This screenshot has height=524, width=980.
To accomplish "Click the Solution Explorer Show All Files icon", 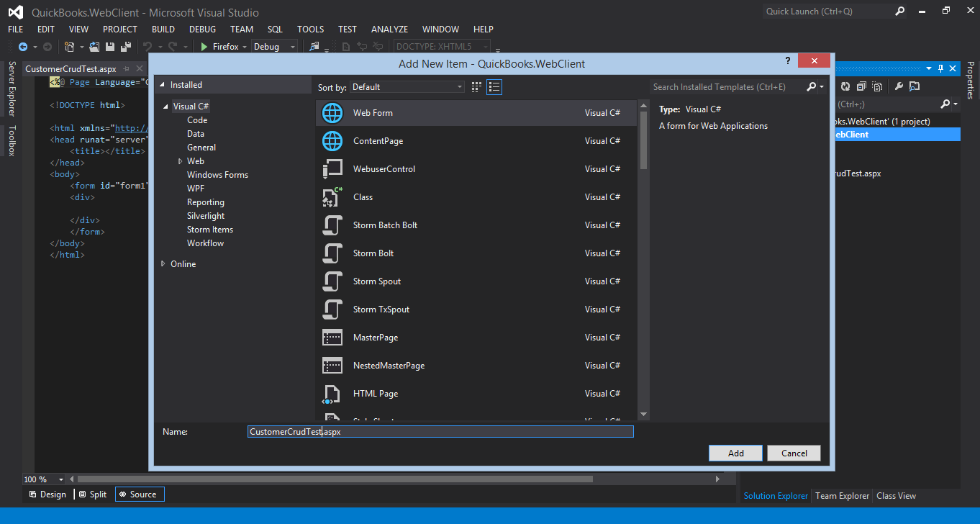I will click(x=877, y=86).
